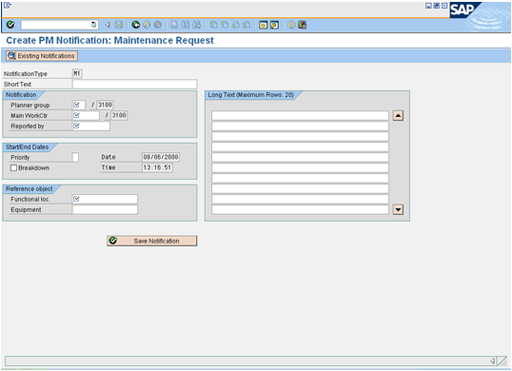The height and width of the screenshot is (371, 512).
Task: Open the command field history dropdown
Action: point(94,25)
